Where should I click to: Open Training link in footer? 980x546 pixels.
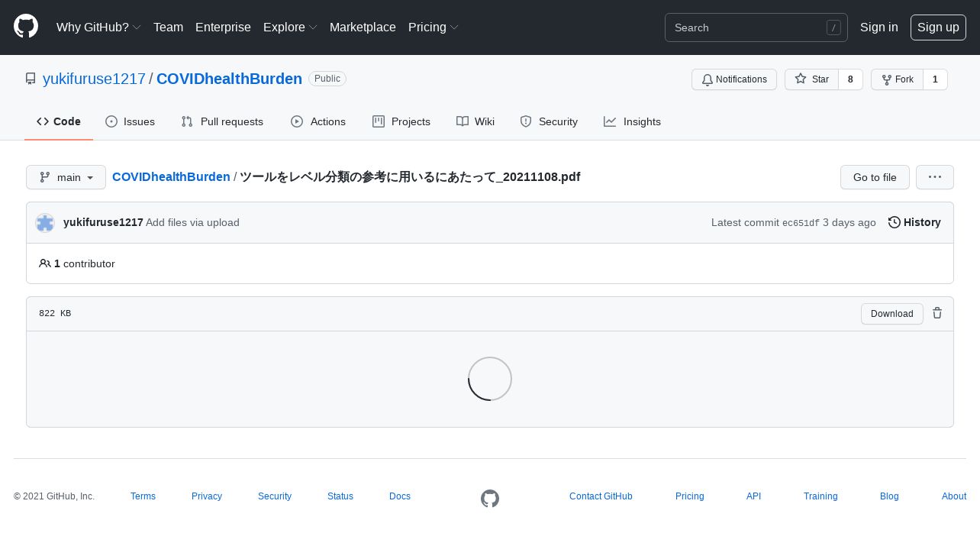click(820, 496)
